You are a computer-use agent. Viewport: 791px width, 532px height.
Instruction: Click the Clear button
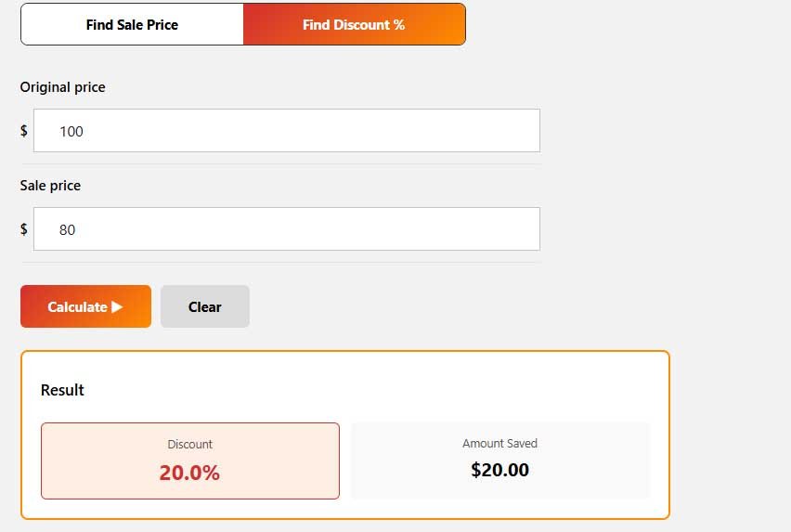point(205,306)
